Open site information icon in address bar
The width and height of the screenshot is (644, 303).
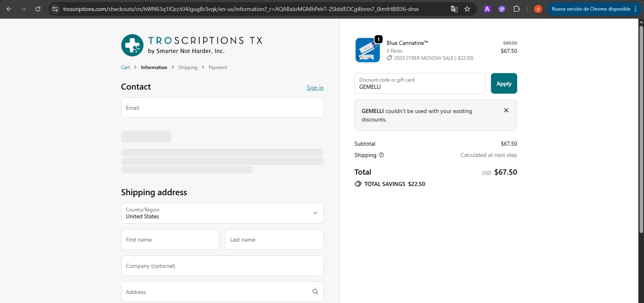55,9
